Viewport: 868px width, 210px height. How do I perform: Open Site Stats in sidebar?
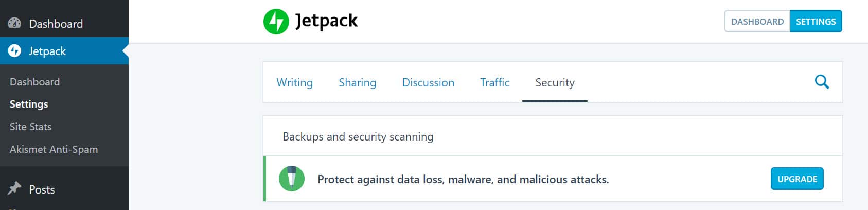[31, 127]
